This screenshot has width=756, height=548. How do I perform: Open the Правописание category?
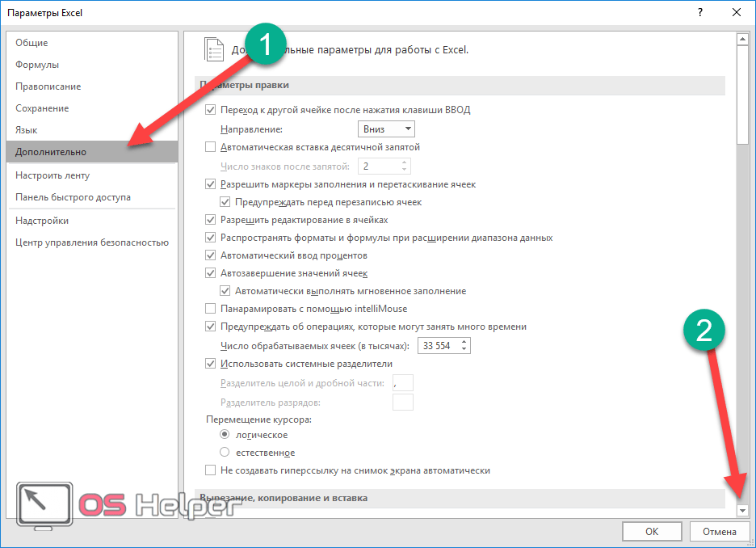click(x=92, y=86)
